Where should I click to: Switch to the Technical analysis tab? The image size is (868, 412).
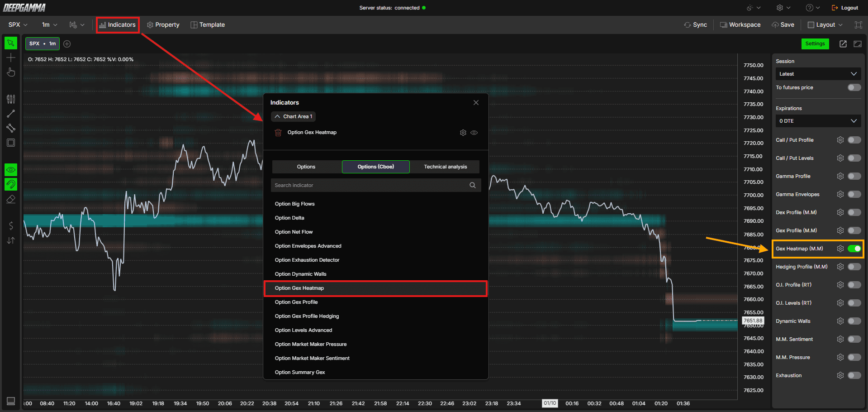point(446,167)
